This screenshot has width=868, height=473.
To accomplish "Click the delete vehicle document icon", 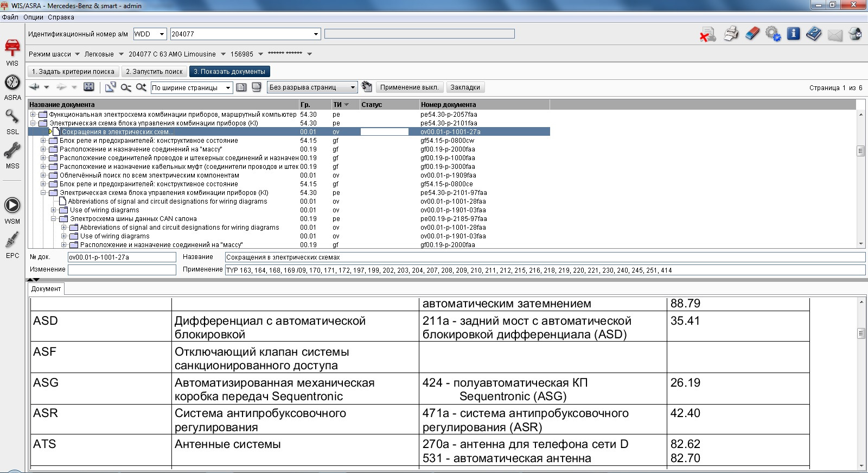I will [x=707, y=34].
